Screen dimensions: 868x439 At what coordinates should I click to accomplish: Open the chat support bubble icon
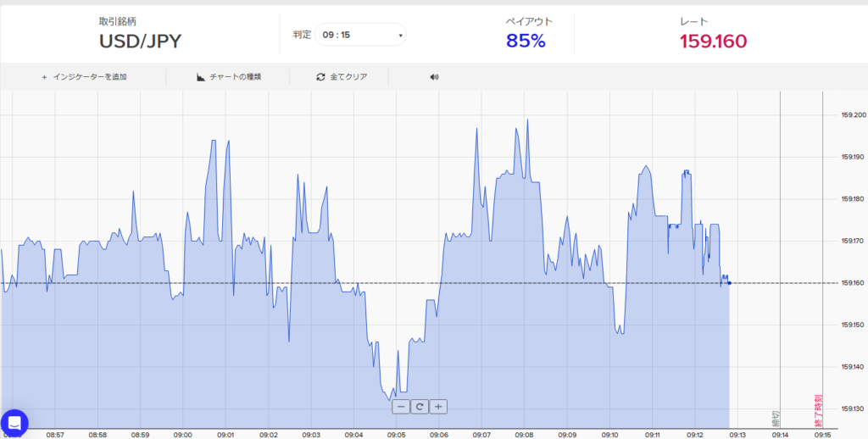[14, 423]
